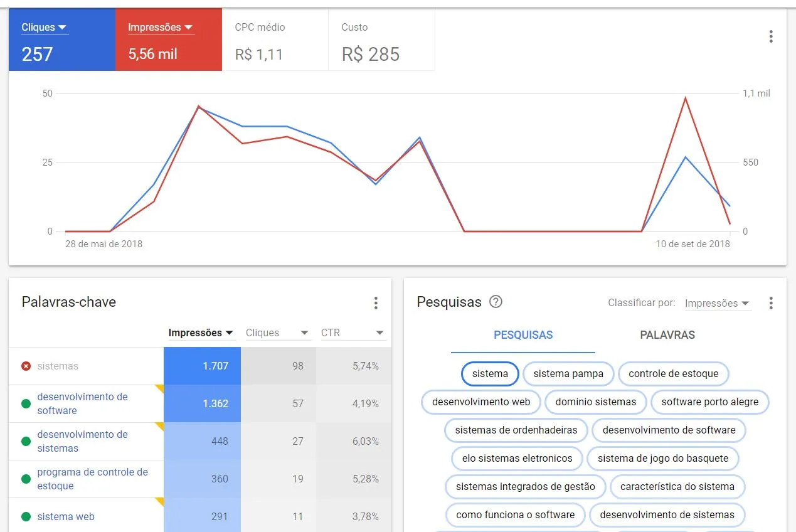The width and height of the screenshot is (796, 532).
Task: Open the Cliques column dropdown in Palavras-chave
Action: [x=277, y=333]
